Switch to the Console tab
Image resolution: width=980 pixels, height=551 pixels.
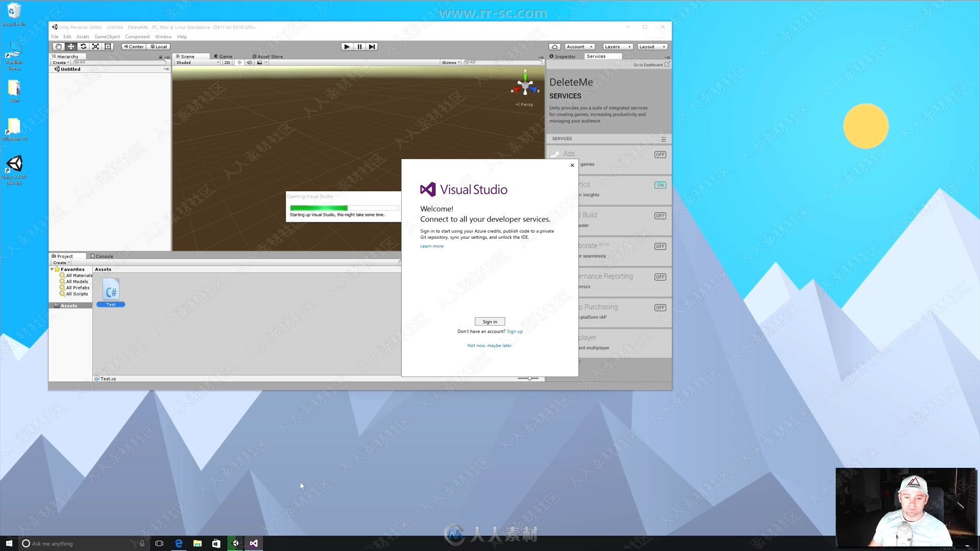pyautogui.click(x=102, y=256)
